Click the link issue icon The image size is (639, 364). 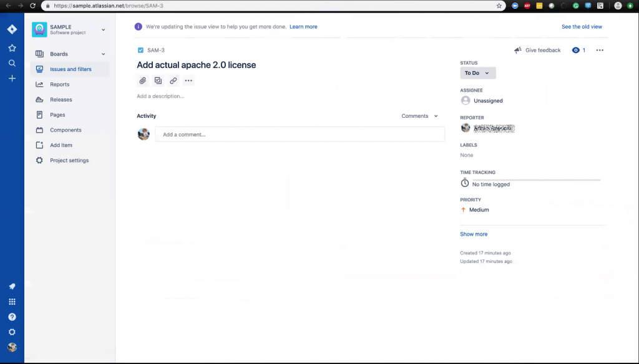[x=173, y=80]
